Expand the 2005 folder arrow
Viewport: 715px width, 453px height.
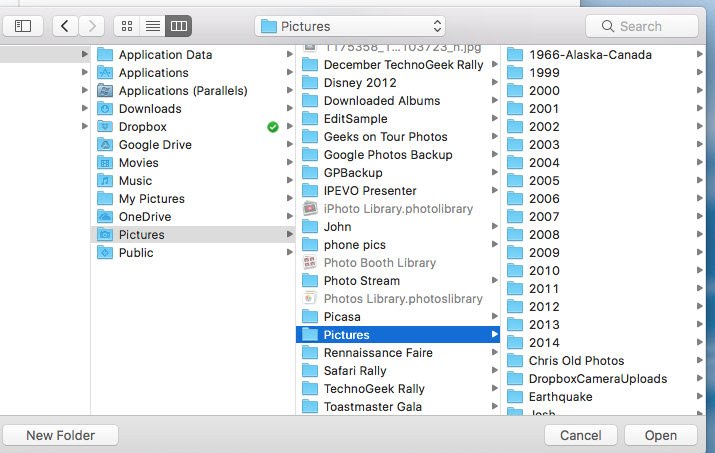coord(699,180)
